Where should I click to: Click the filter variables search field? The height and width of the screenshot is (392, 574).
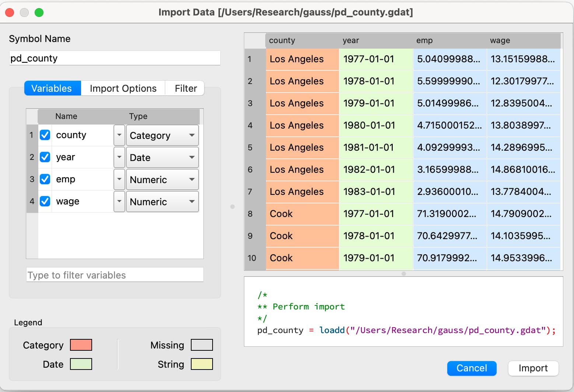(115, 275)
